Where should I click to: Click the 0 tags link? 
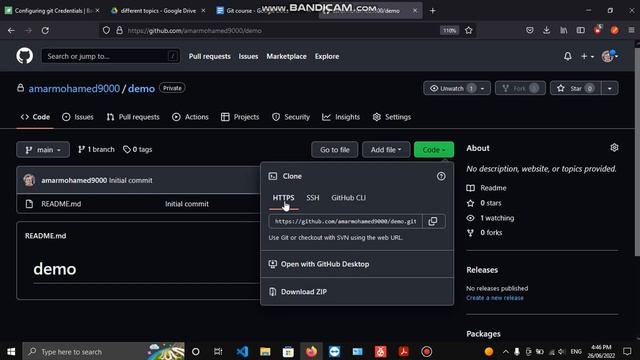(x=138, y=149)
